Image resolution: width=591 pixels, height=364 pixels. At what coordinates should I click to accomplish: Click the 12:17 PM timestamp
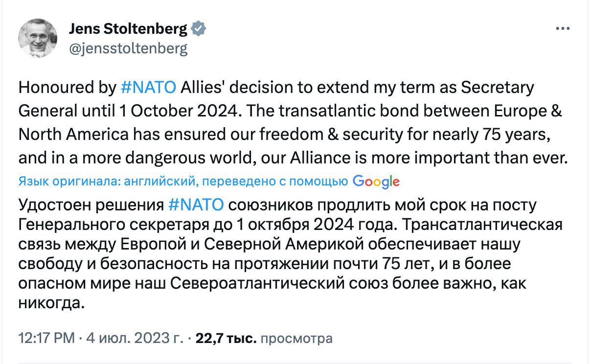coord(46,338)
